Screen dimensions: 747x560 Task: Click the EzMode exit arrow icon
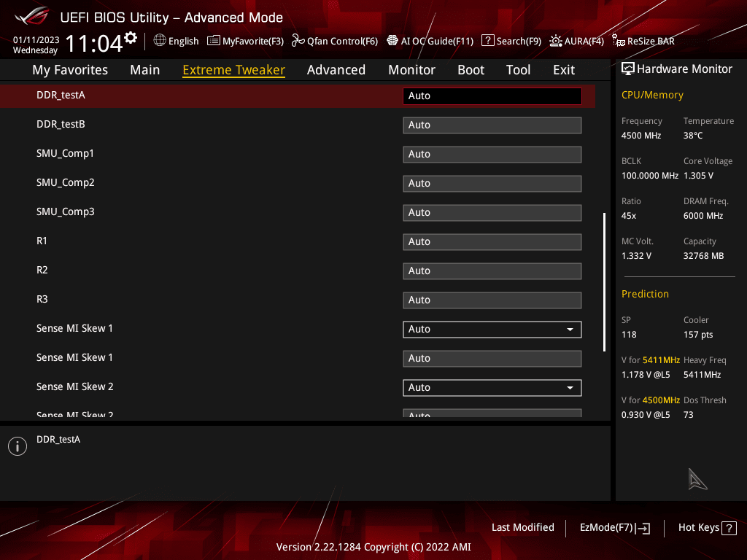click(643, 528)
